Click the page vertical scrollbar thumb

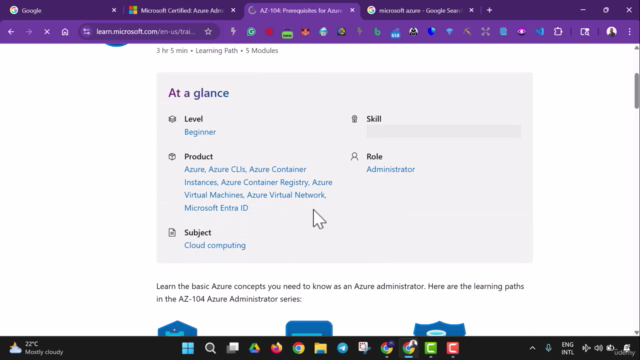point(636,91)
